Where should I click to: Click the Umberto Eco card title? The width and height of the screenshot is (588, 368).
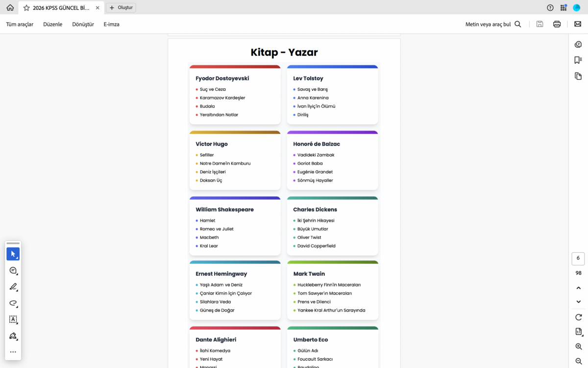tap(311, 340)
